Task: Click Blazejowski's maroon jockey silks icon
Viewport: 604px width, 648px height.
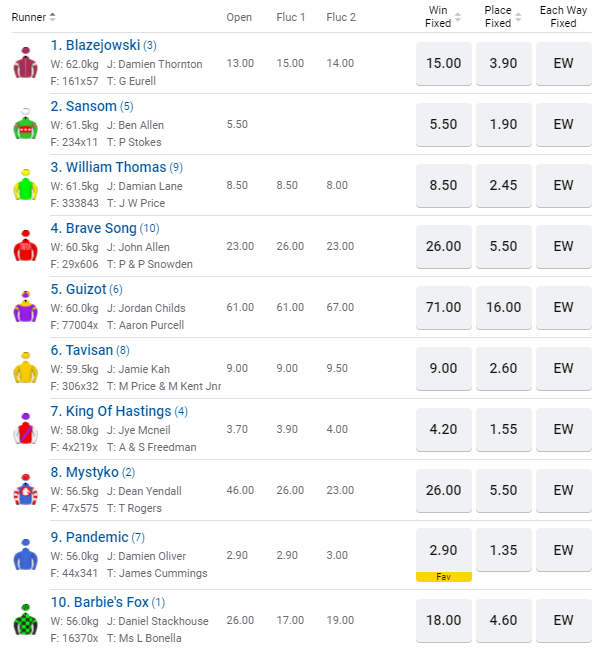Action: click(x=25, y=63)
